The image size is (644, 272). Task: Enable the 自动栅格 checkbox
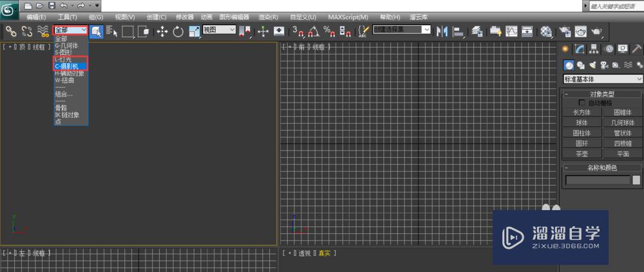582,102
